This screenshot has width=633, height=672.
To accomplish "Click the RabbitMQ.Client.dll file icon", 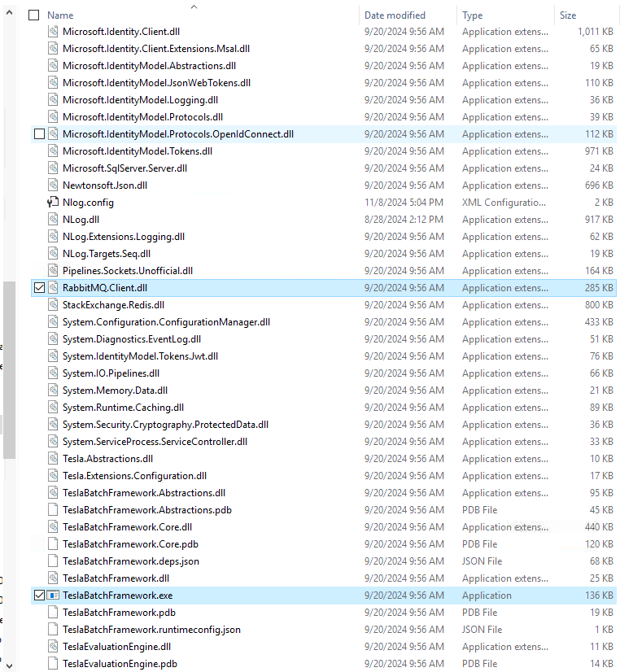I will tap(53, 288).
